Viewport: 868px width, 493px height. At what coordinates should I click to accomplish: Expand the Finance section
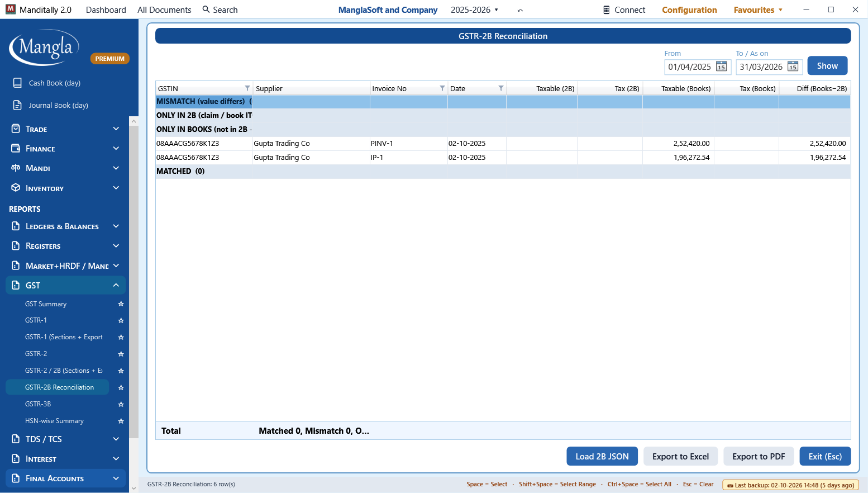[116, 148]
